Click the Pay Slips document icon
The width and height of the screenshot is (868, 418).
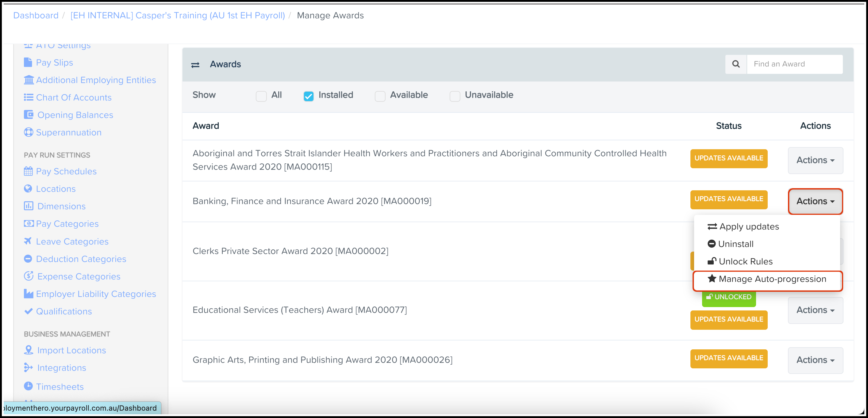[28, 63]
